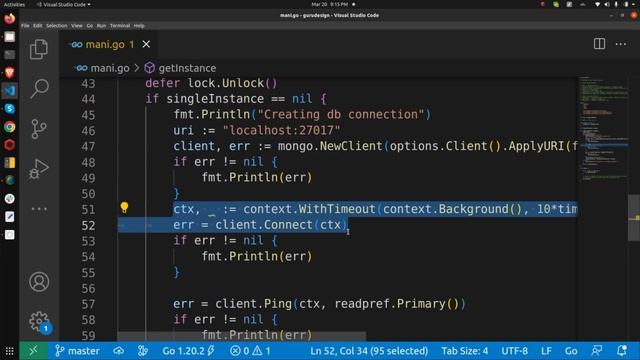Show additional views via the activity bar ellipsis
The width and height of the screenshot is (640, 360).
39,209
